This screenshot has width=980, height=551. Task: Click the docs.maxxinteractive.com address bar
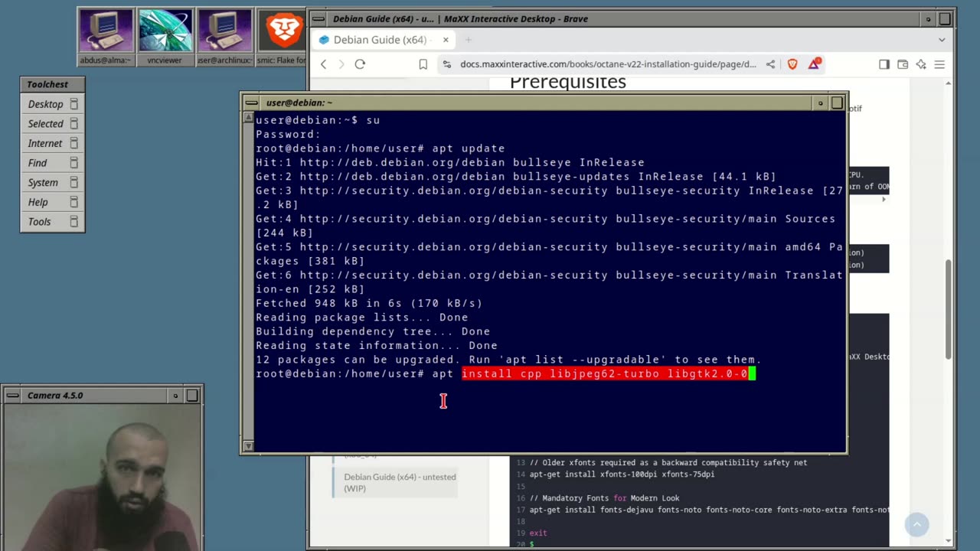pos(608,64)
